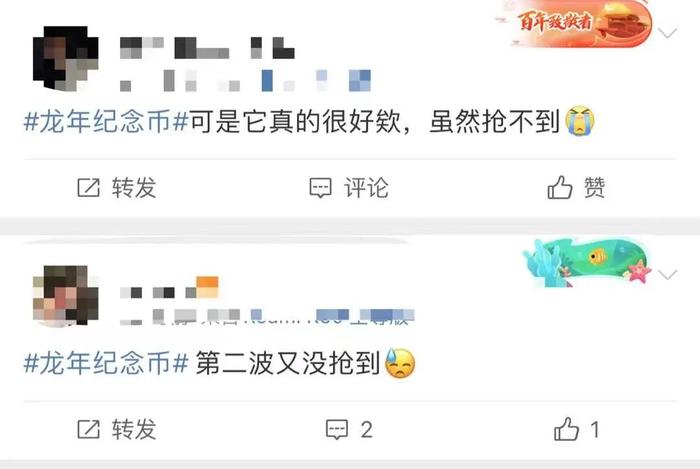
Task: Tap the sweating emoji in second post
Action: pos(400,363)
